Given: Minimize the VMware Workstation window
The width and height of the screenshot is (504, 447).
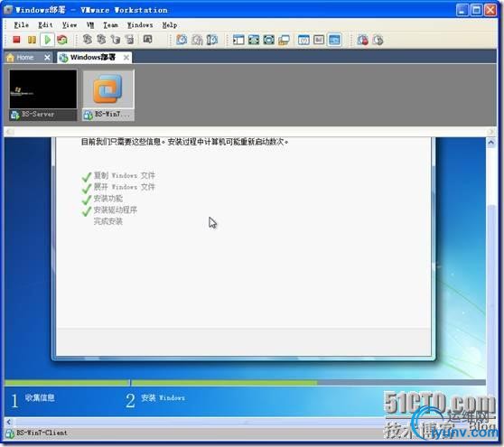Looking at the screenshot, I should pos(462,10).
